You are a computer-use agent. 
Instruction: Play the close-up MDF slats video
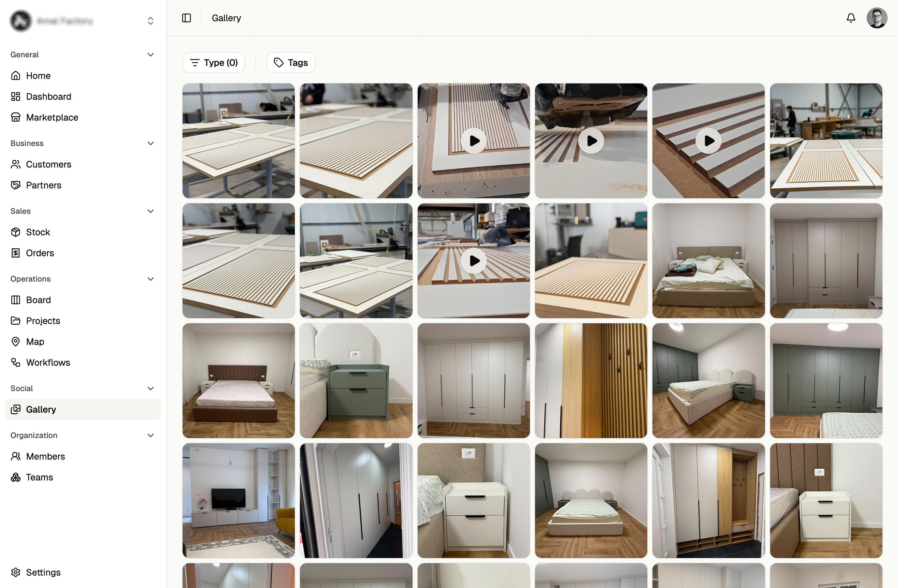(x=708, y=141)
